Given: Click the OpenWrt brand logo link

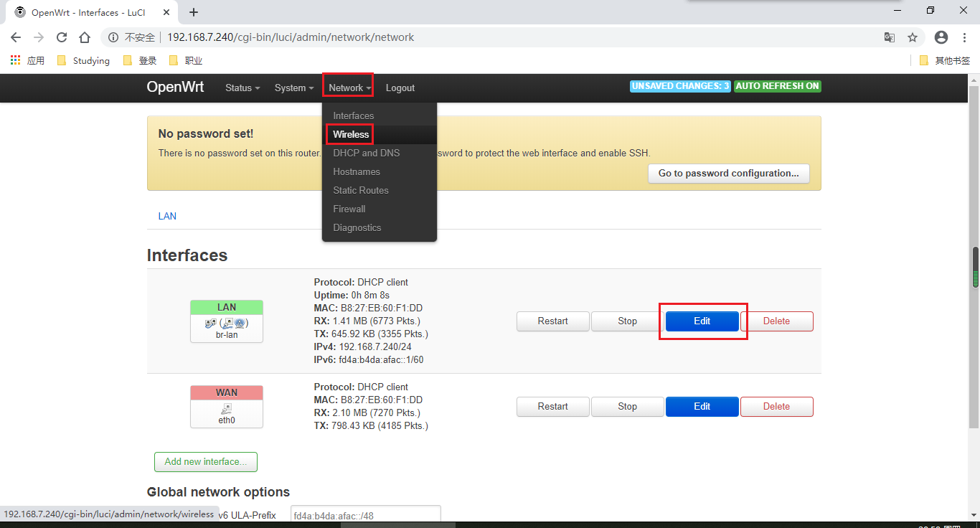Looking at the screenshot, I should click(x=175, y=87).
